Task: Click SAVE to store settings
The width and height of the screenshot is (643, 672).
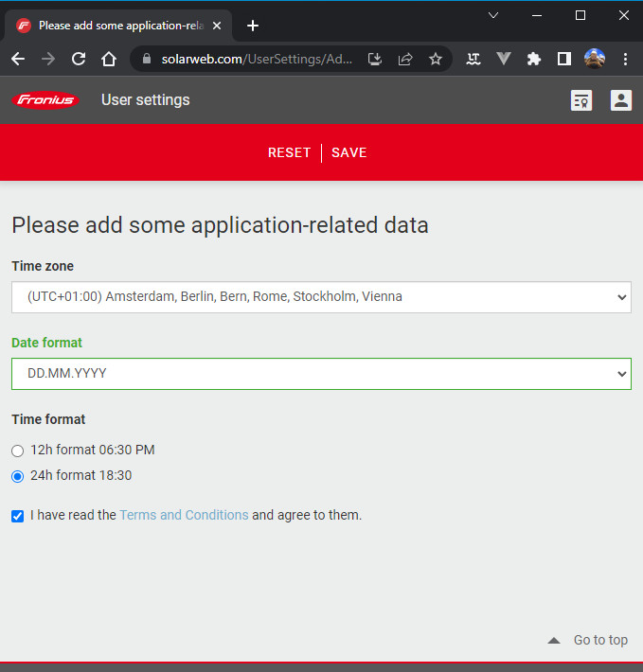Action: click(348, 152)
